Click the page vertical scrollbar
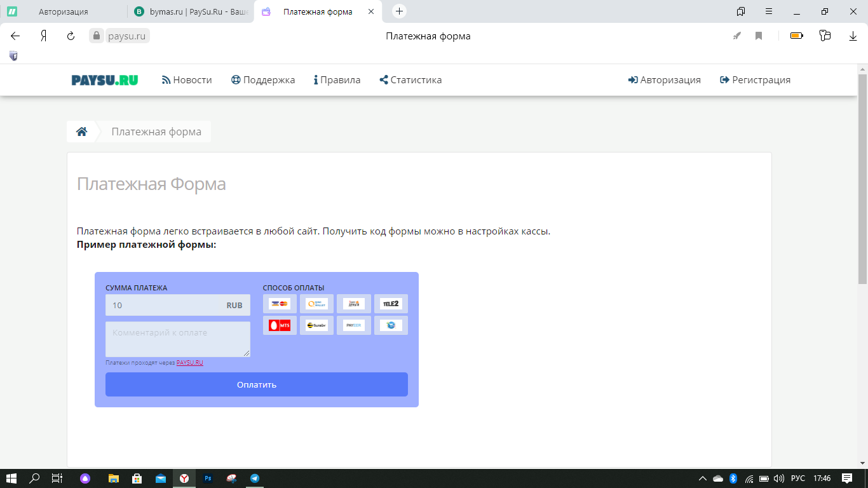The height and width of the screenshot is (488, 868). (x=862, y=178)
